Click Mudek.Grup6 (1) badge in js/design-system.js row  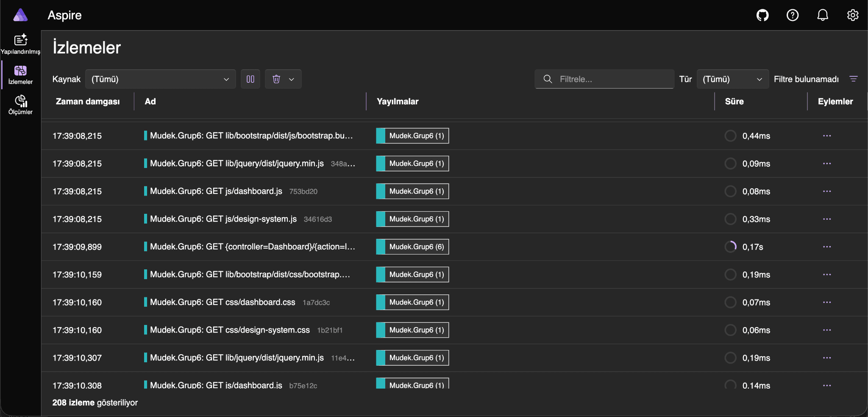click(412, 219)
